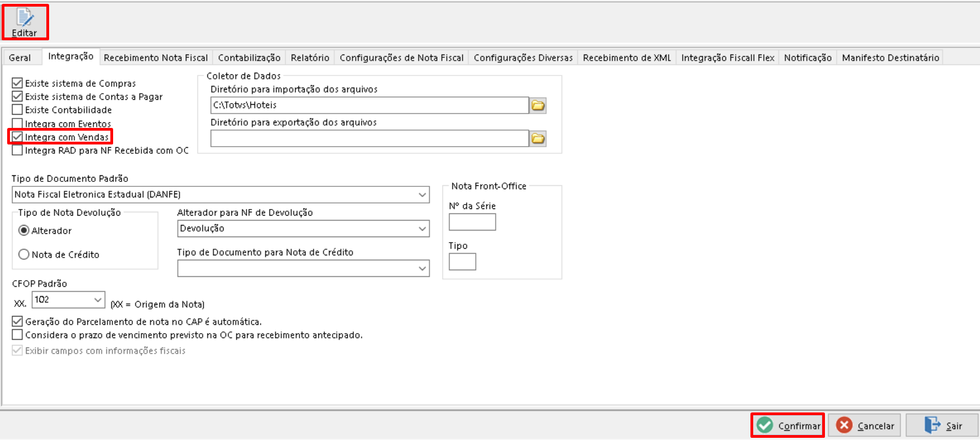Image resolution: width=980 pixels, height=440 pixels.
Task: Click the Confirmar button label
Action: coord(800,426)
